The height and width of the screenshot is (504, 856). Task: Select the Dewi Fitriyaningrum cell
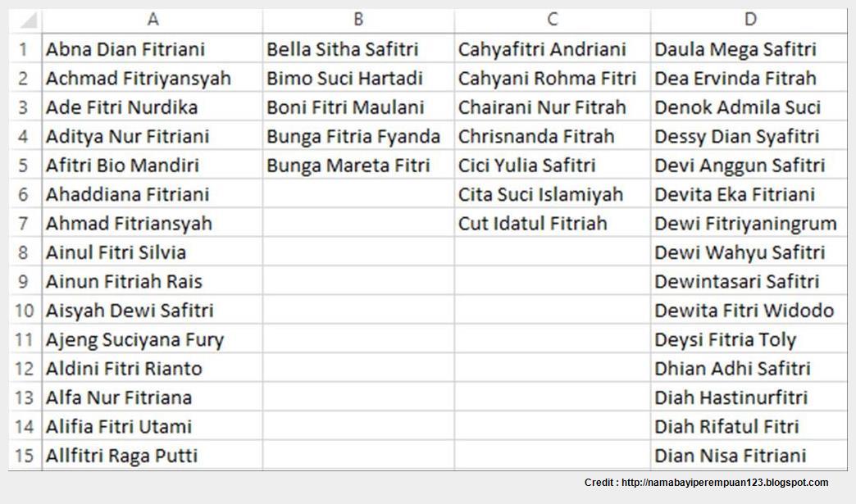pyautogui.click(x=749, y=223)
